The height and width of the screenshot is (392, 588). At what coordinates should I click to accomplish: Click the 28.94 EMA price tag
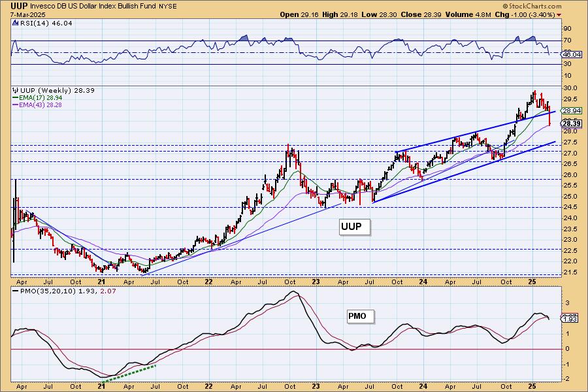click(572, 110)
